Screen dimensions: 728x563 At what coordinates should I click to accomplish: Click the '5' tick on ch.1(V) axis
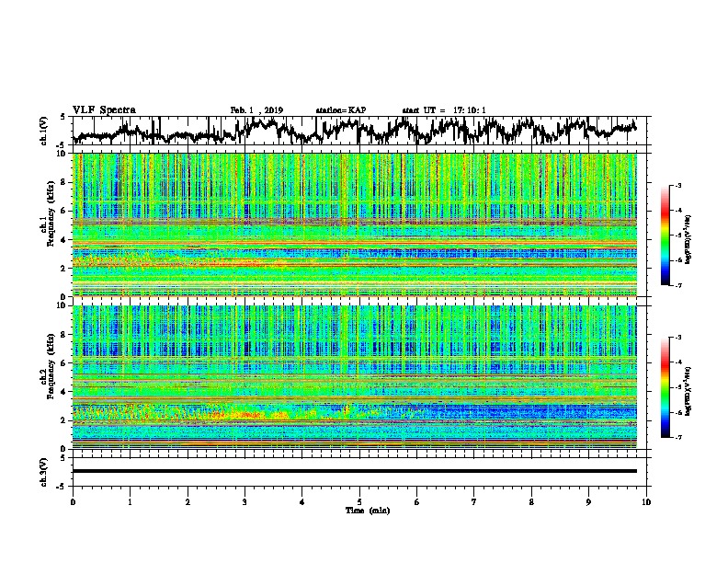point(63,117)
